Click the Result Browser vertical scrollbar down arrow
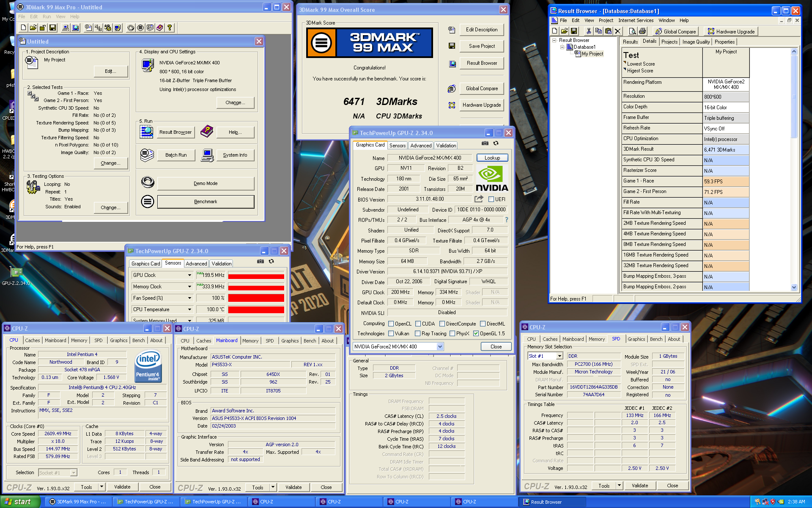The width and height of the screenshot is (812, 508). coord(794,287)
